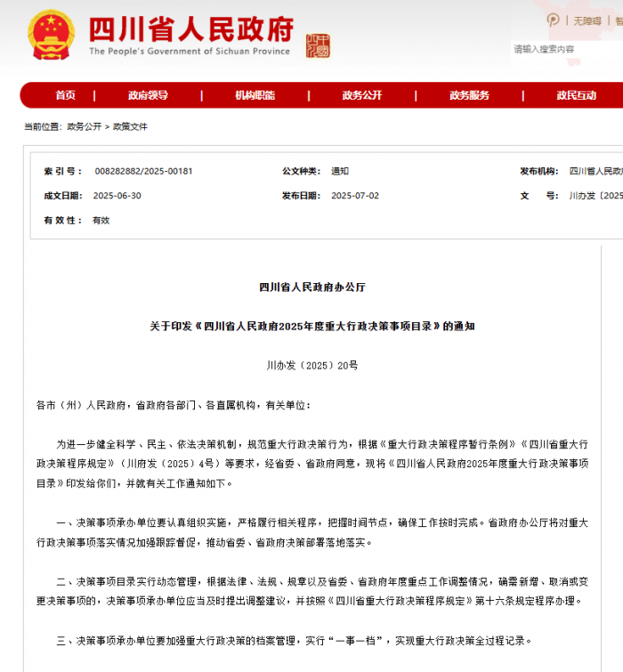This screenshot has height=672, width=623.
Task: Click the 文号 value 川办发 in the info box
Action: click(x=596, y=196)
